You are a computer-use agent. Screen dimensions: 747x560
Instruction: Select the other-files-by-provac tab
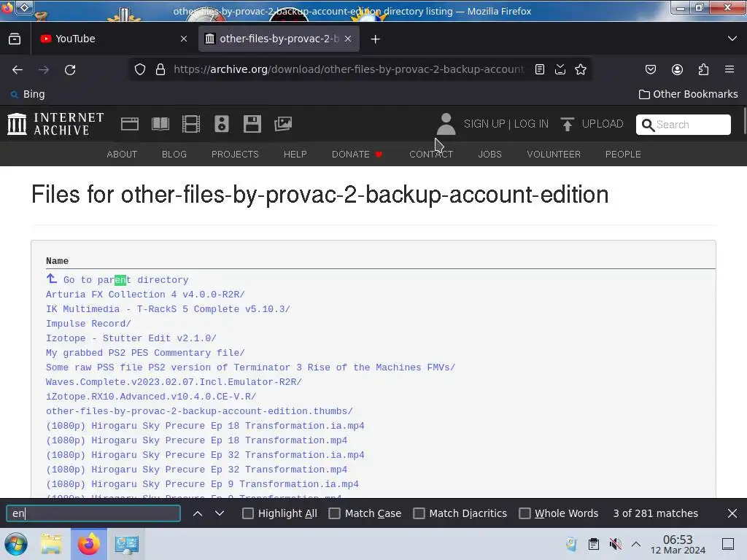coord(279,39)
